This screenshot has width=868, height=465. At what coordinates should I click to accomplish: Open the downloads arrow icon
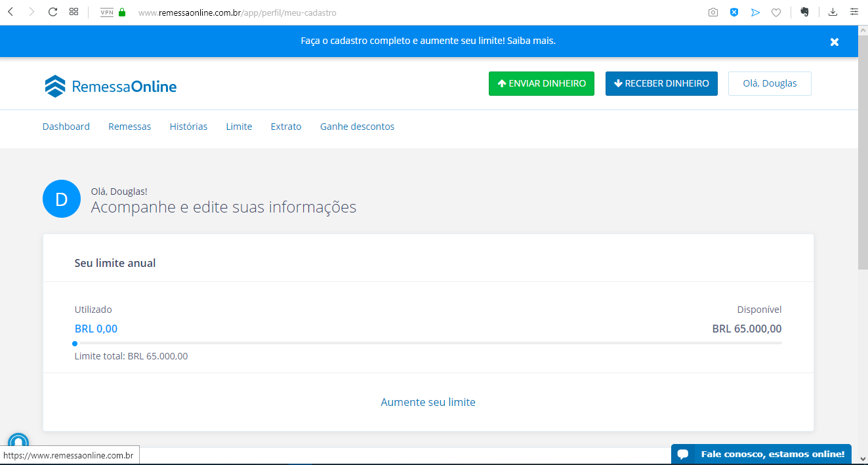pyautogui.click(x=833, y=12)
